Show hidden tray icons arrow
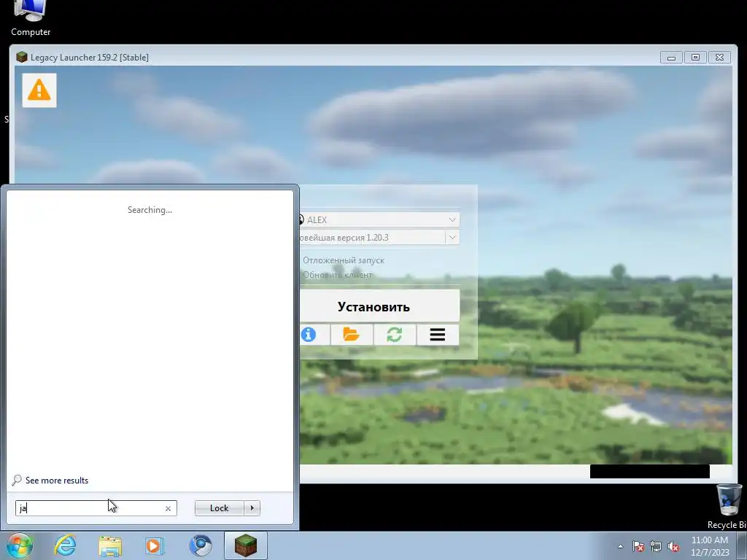The image size is (747, 560). pyautogui.click(x=620, y=546)
